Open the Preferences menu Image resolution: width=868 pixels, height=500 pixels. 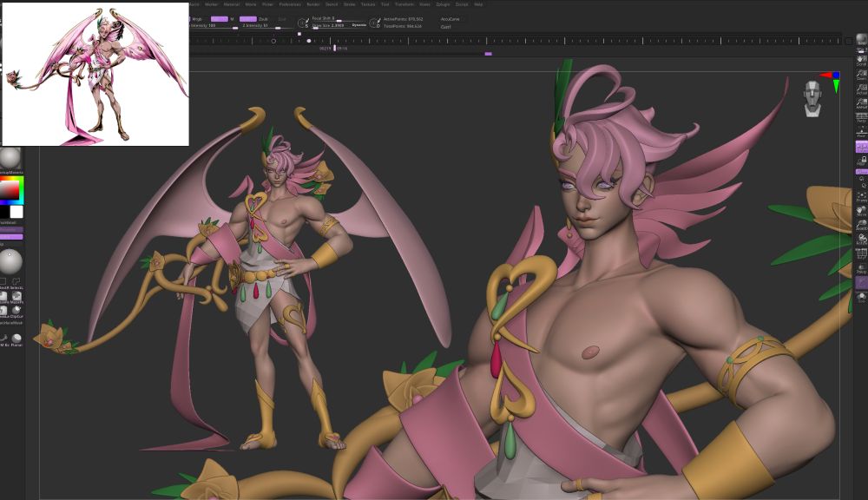tap(290, 3)
